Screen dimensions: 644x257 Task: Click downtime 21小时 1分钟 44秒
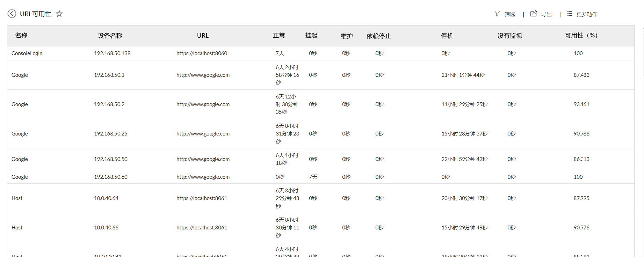[463, 75]
